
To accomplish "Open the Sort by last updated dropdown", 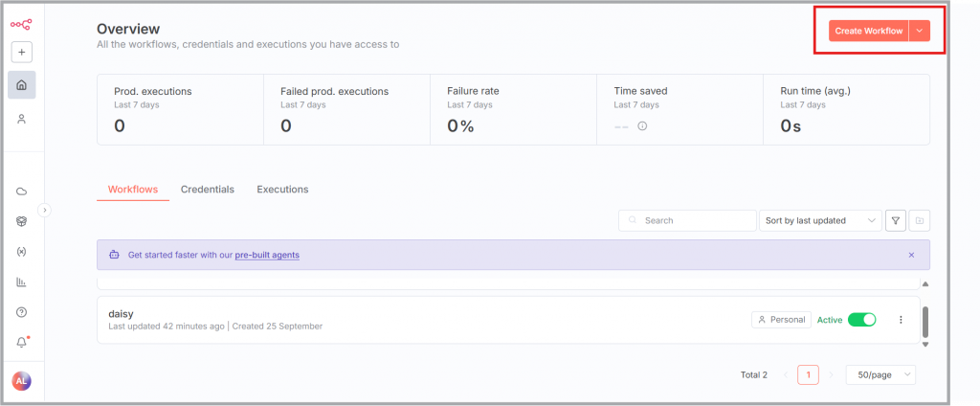I will [x=820, y=220].
